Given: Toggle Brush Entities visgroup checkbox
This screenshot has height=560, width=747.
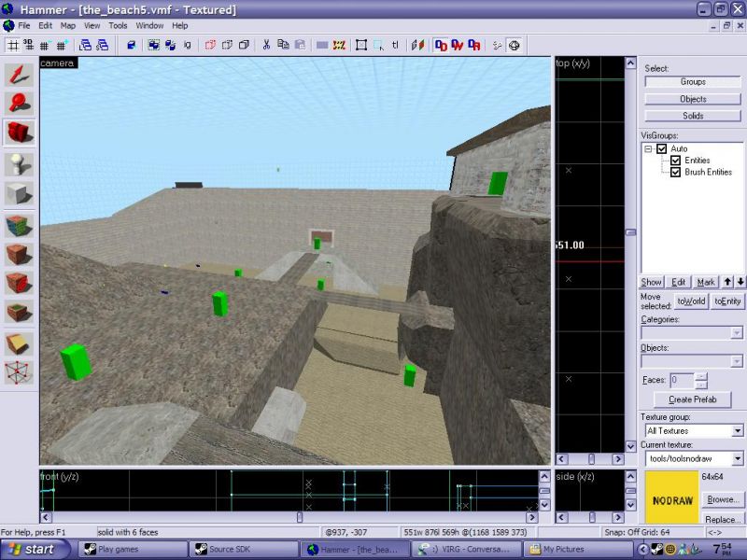Looking at the screenshot, I should point(676,172).
